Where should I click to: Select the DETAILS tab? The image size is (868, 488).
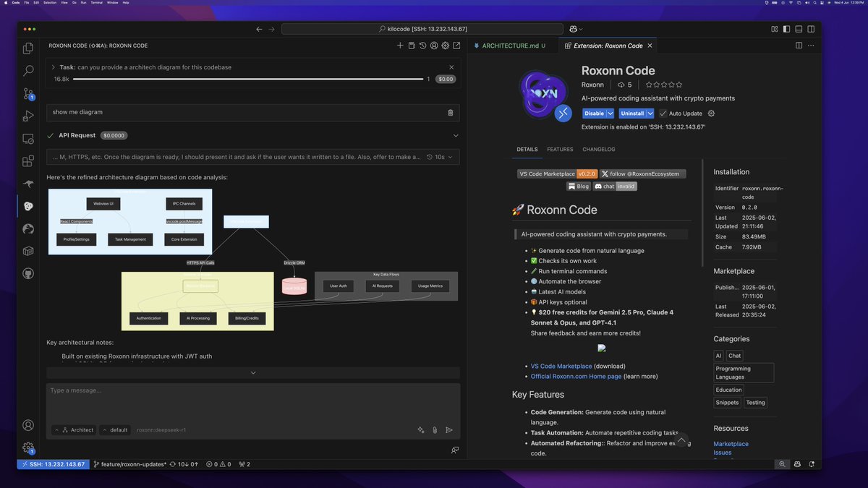click(x=527, y=150)
